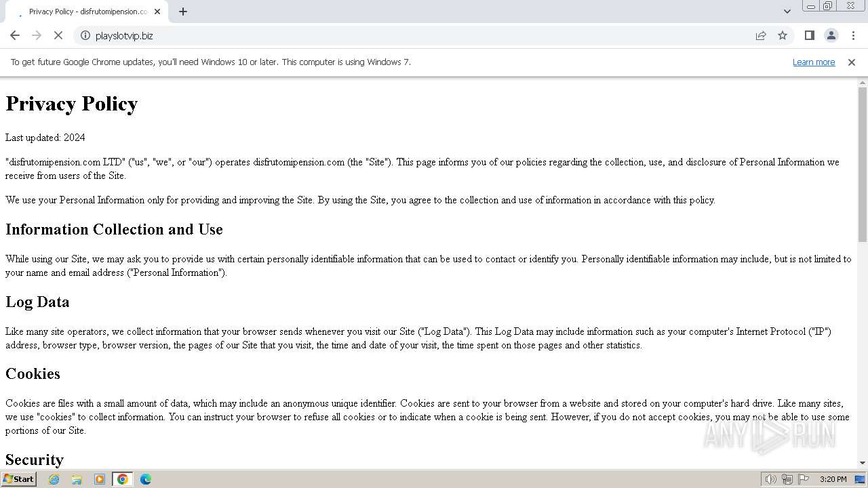Launch Internet Explorer from the taskbar

(x=54, y=479)
